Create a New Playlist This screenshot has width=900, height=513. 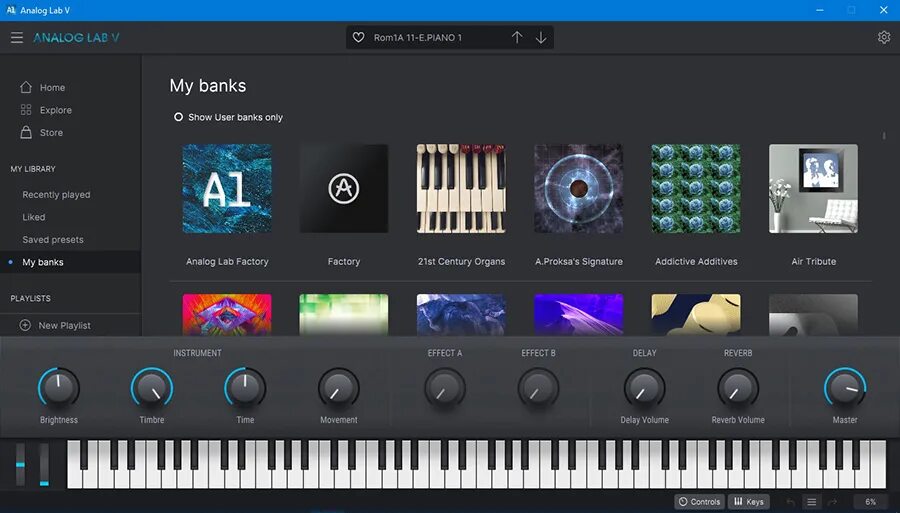point(64,325)
